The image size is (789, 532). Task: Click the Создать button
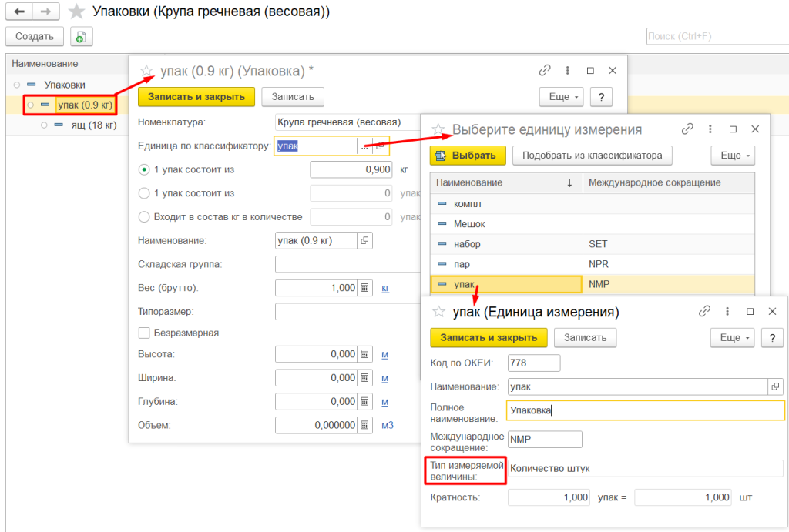coord(35,37)
